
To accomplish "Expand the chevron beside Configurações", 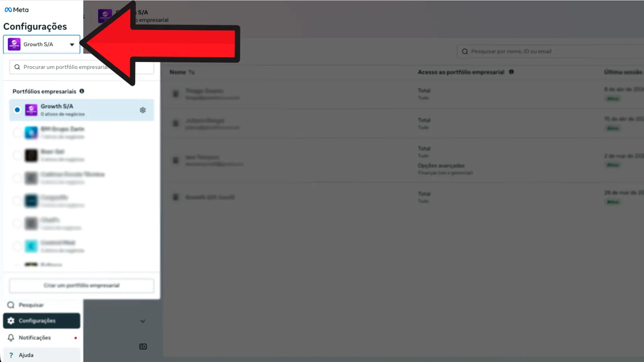I will (142, 321).
